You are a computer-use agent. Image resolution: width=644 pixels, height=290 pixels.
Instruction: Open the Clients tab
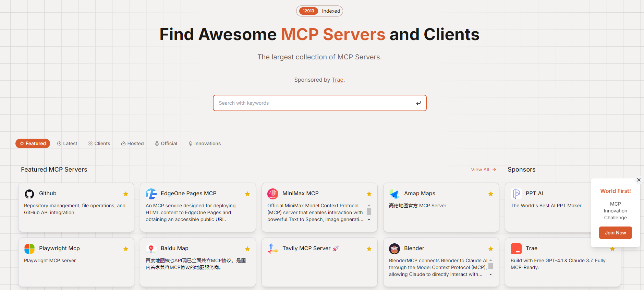click(99, 143)
